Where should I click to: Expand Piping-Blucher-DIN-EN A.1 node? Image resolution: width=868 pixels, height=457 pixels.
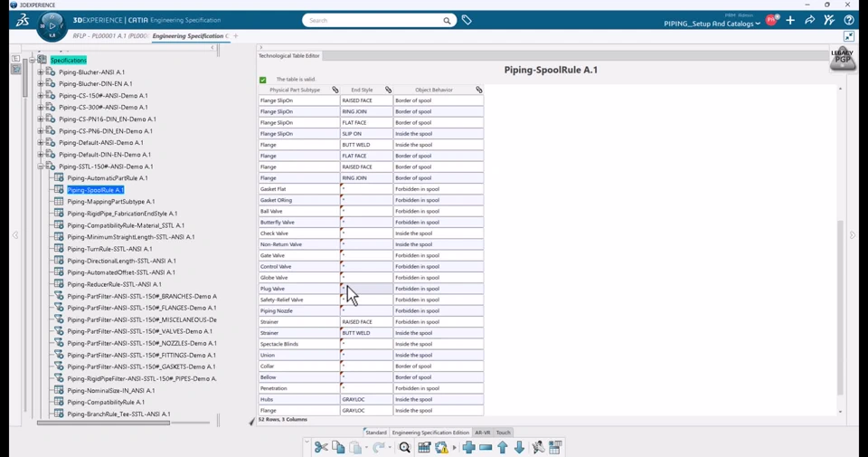pos(41,83)
